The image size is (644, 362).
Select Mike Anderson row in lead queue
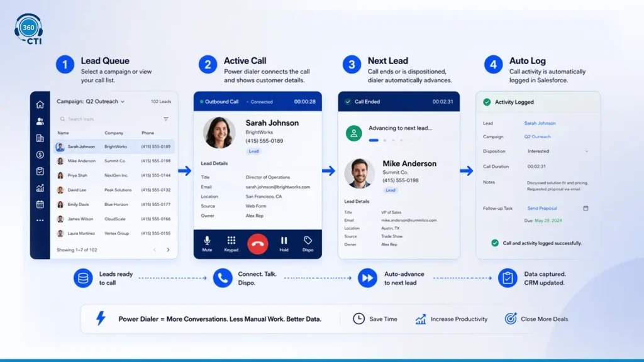(x=114, y=161)
